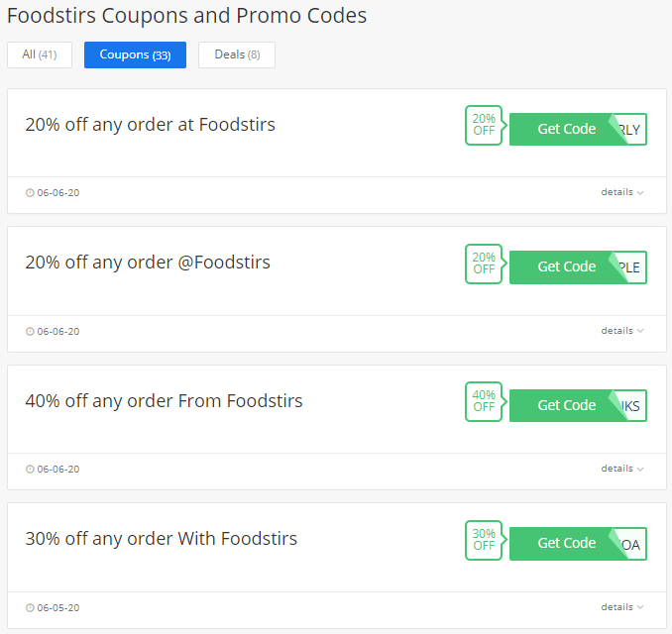672x634 pixels.
Task: Click the 40% OFF discount badge
Action: point(484,401)
